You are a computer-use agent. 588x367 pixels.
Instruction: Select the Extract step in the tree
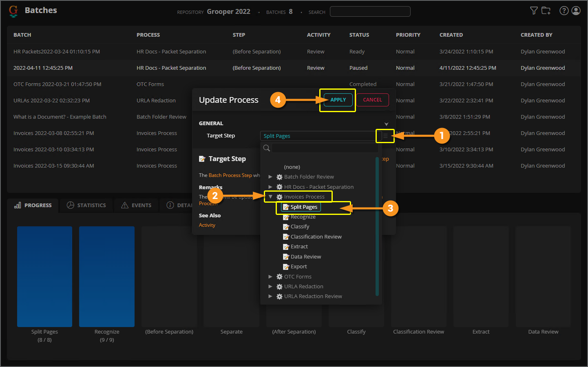(299, 247)
